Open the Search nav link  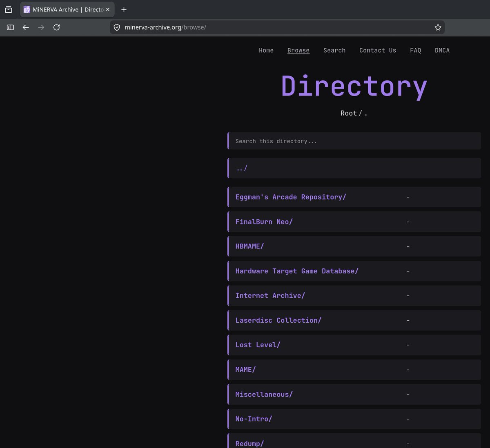pyautogui.click(x=334, y=50)
